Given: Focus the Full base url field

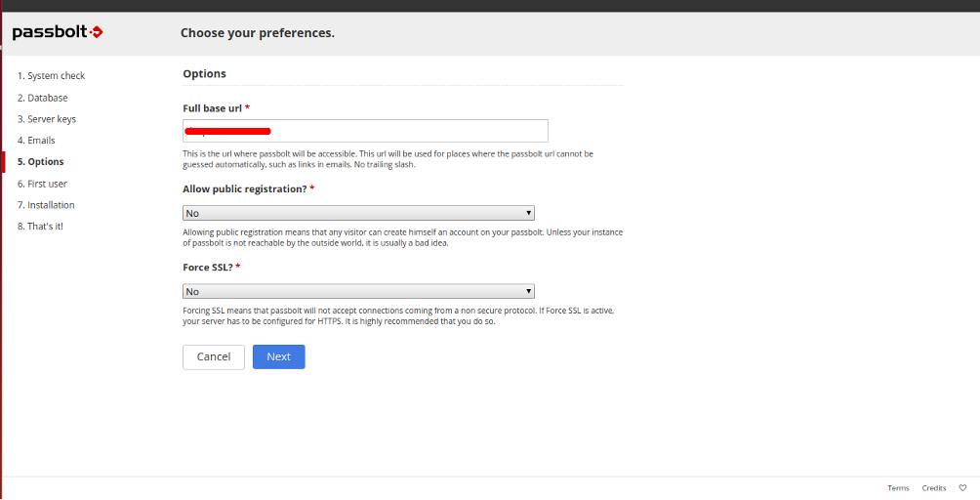Looking at the screenshot, I should tap(366, 131).
